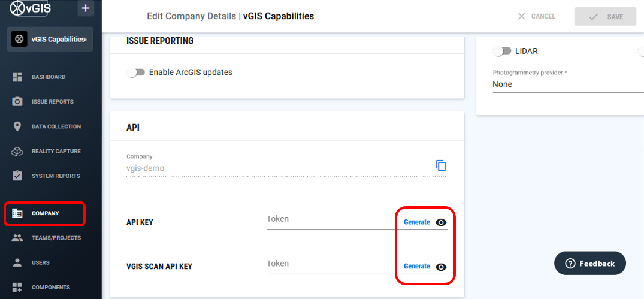Screen dimensions: 644x299
Task: Click the System Reports clipboard icon
Action: (17, 176)
